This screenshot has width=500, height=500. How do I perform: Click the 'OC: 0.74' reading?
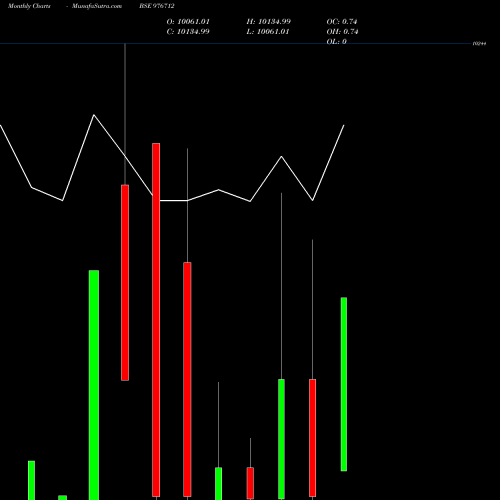342,22
